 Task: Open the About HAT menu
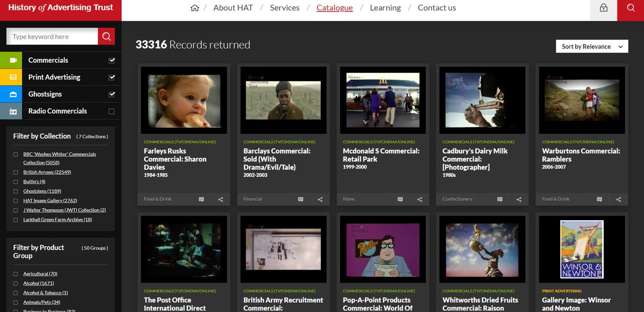click(x=233, y=8)
